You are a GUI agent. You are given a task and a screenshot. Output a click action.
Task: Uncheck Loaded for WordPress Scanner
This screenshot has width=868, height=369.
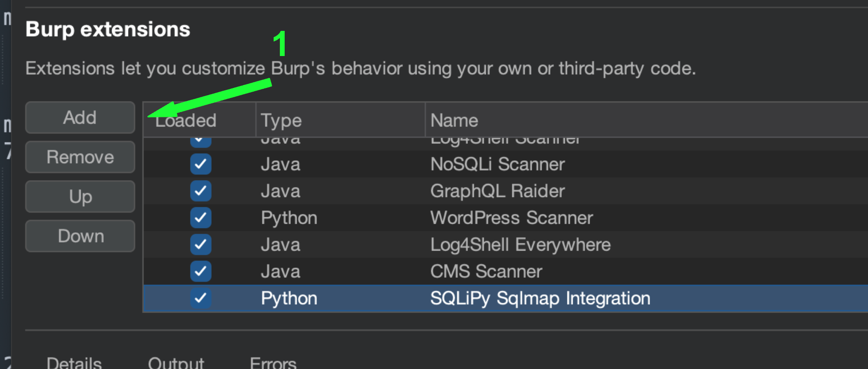coord(201,218)
